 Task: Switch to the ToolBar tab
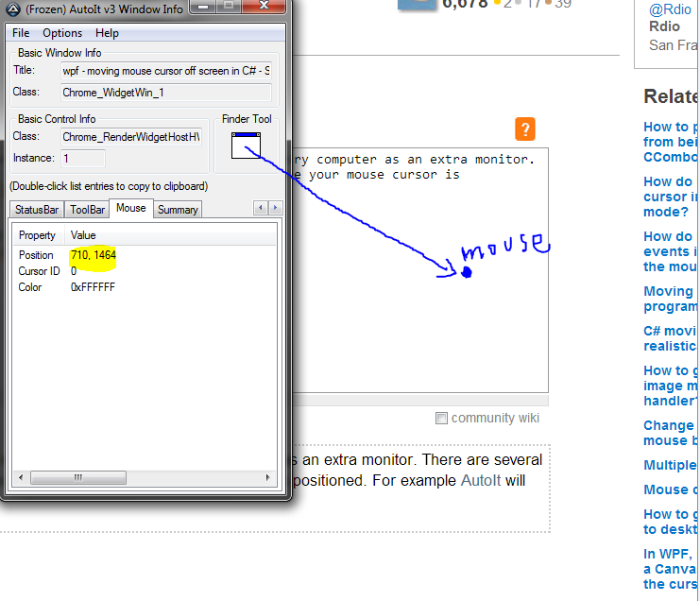87,210
